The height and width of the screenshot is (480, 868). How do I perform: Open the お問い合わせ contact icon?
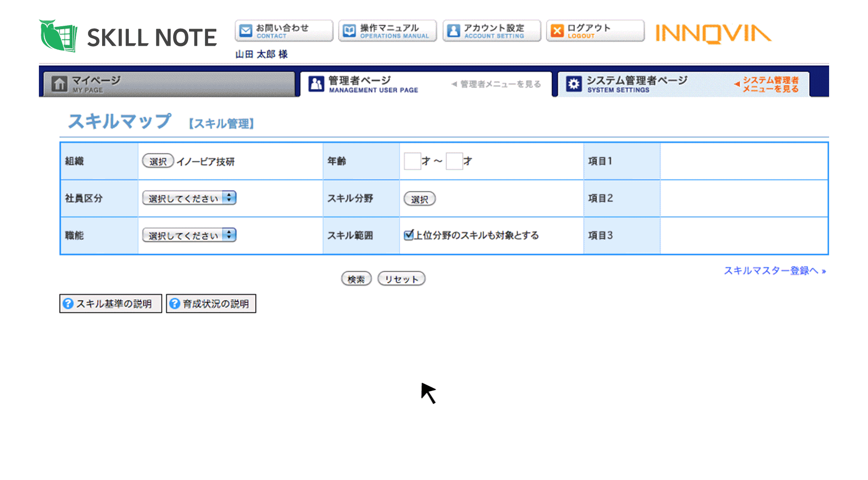coord(246,30)
